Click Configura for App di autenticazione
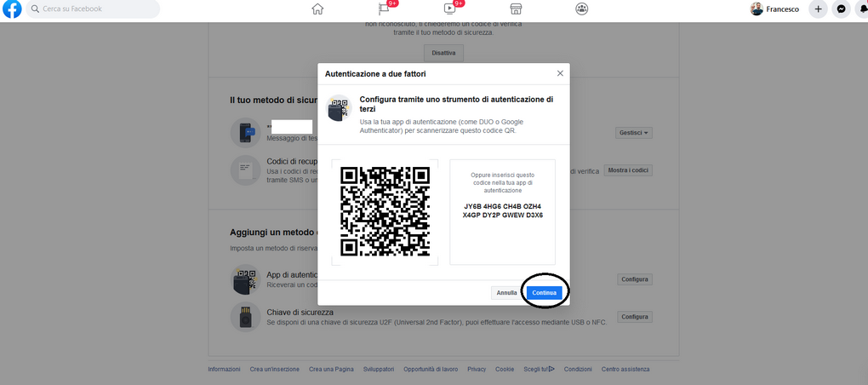The image size is (868, 385). (634, 279)
